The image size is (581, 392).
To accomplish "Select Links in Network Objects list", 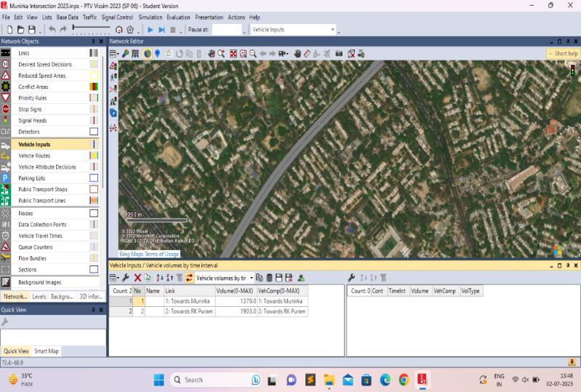I will click(x=24, y=53).
